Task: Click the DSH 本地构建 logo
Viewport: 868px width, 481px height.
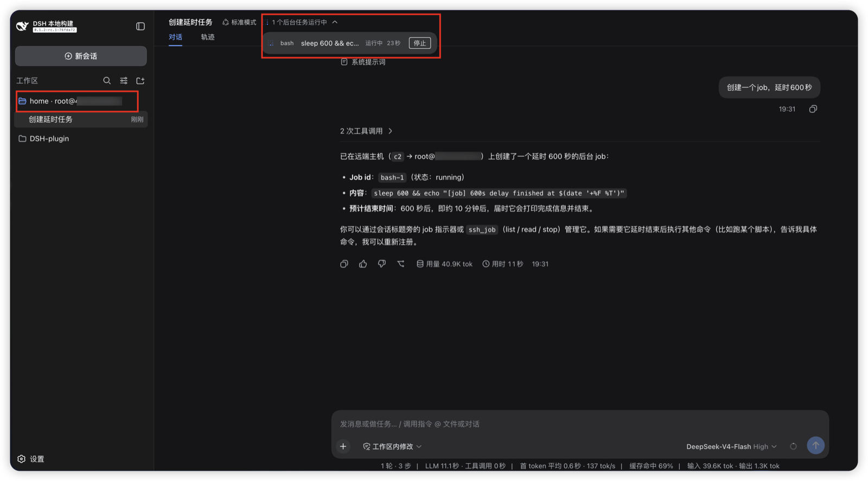Action: 47,26
